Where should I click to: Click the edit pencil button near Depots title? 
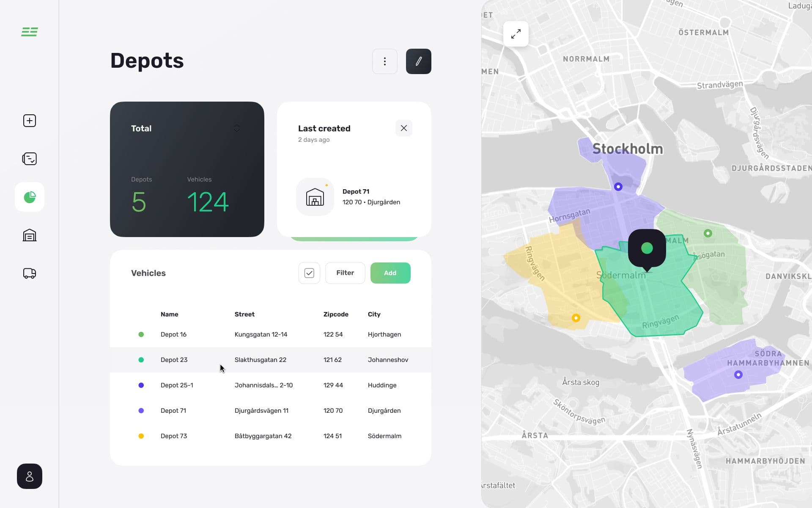(x=418, y=61)
